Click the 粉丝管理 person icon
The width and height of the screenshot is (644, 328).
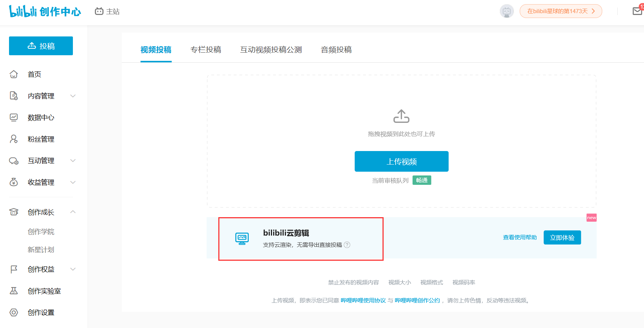[x=14, y=139]
